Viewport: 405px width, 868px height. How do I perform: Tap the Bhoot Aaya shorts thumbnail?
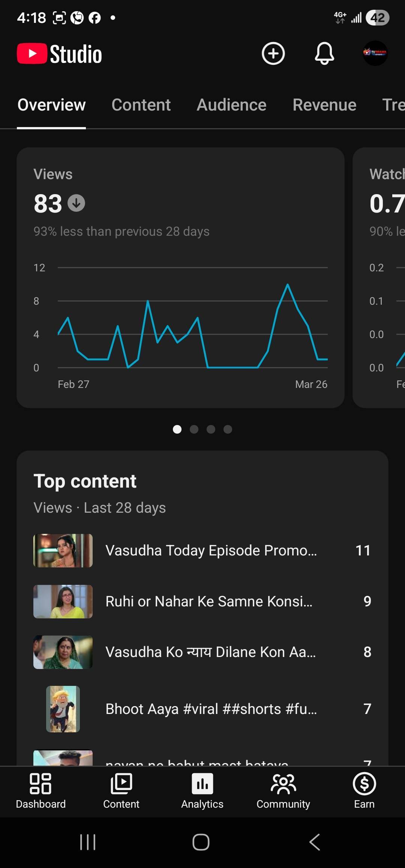(x=63, y=709)
